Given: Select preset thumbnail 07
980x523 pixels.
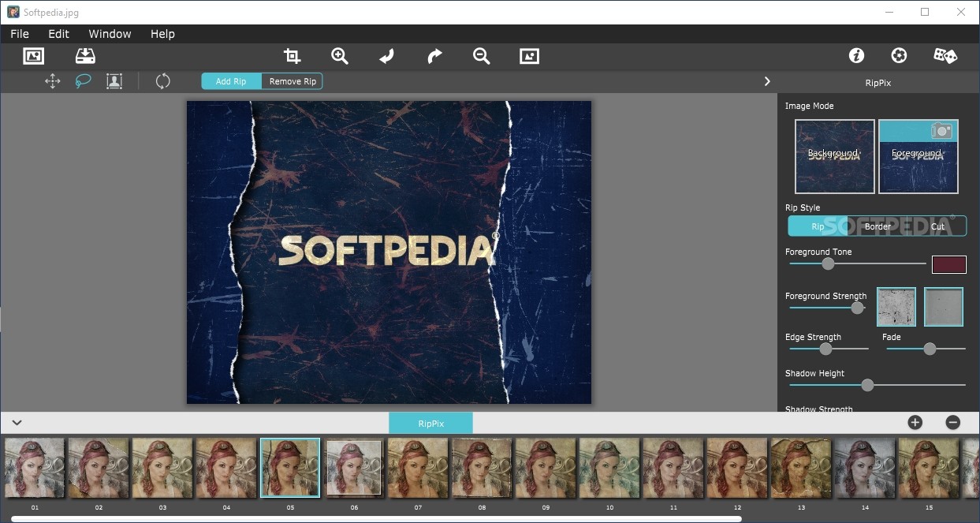Looking at the screenshot, I should point(418,468).
